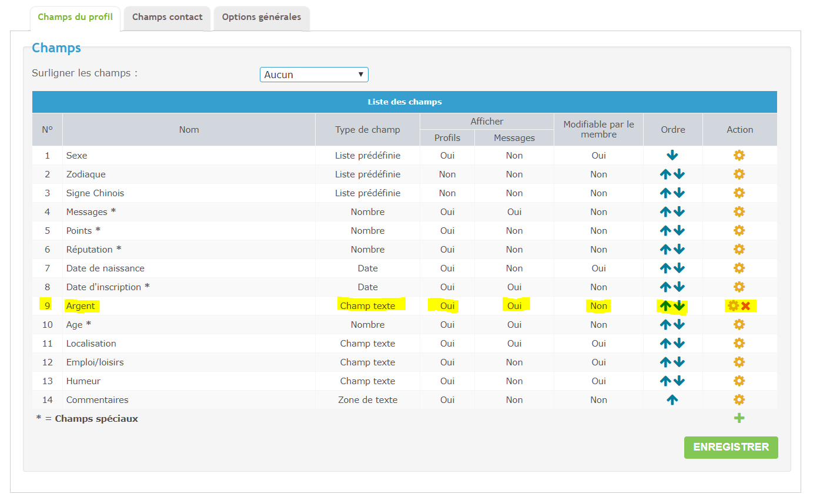Edit the Humeur field gear icon
The width and height of the screenshot is (820, 504).
click(739, 381)
